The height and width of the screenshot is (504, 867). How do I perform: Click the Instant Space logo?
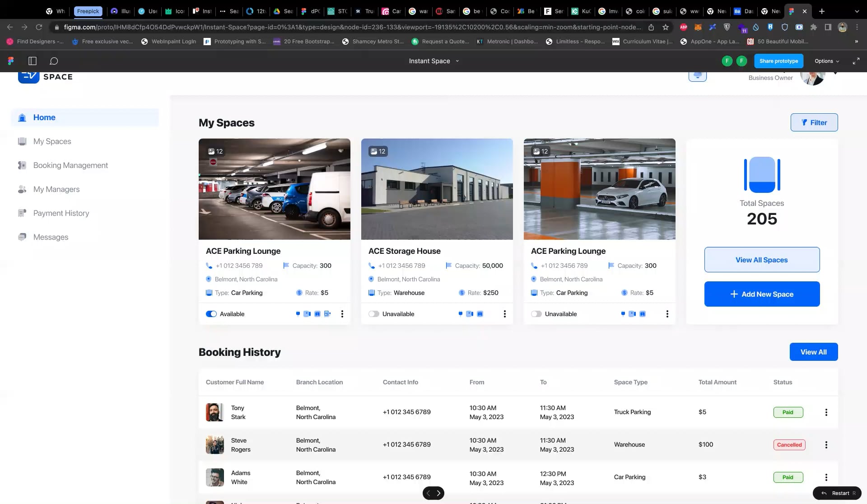click(x=45, y=77)
